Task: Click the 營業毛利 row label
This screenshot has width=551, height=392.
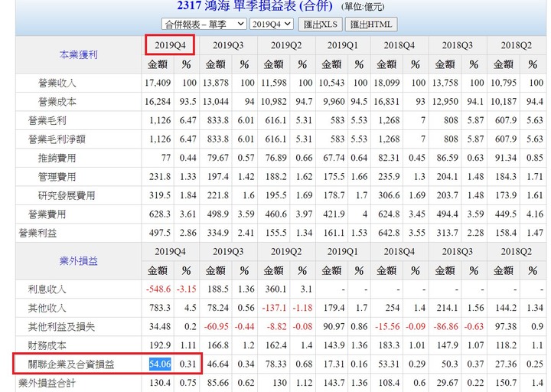Action: pyautogui.click(x=47, y=121)
